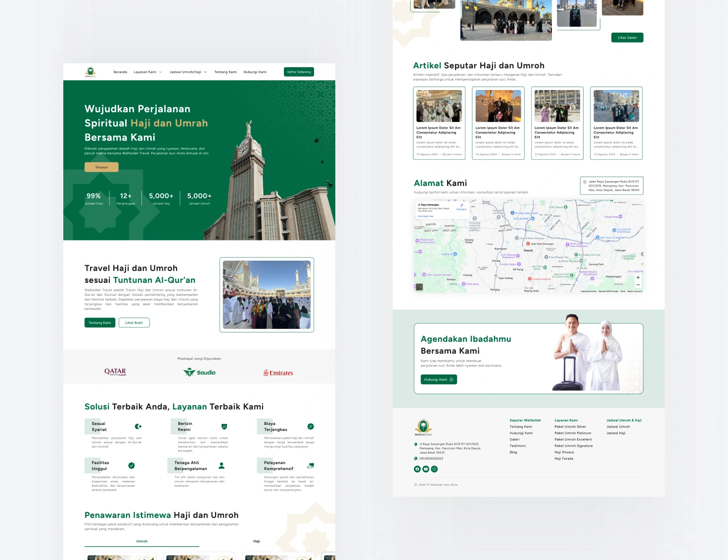728x560 pixels.
Task: Click the Qatar Airways logo
Action: [x=115, y=372]
